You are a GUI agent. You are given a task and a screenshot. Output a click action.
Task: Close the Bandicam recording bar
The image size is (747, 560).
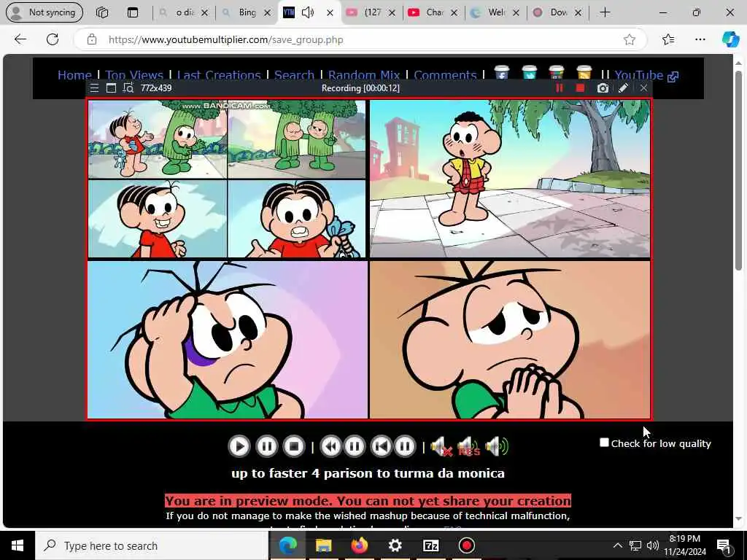pyautogui.click(x=643, y=88)
